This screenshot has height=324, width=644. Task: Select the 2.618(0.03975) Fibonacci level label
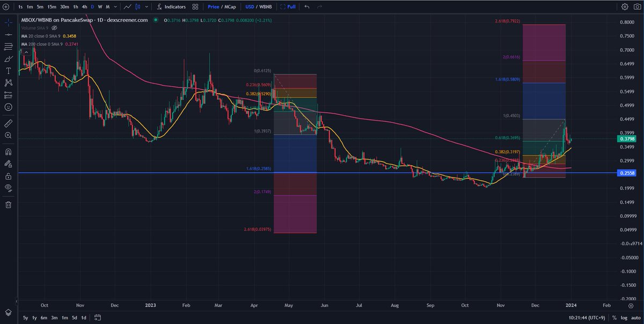258,230
